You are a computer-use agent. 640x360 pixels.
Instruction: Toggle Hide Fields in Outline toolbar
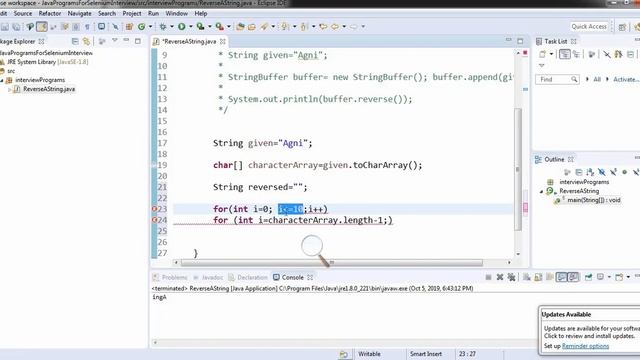(602, 172)
